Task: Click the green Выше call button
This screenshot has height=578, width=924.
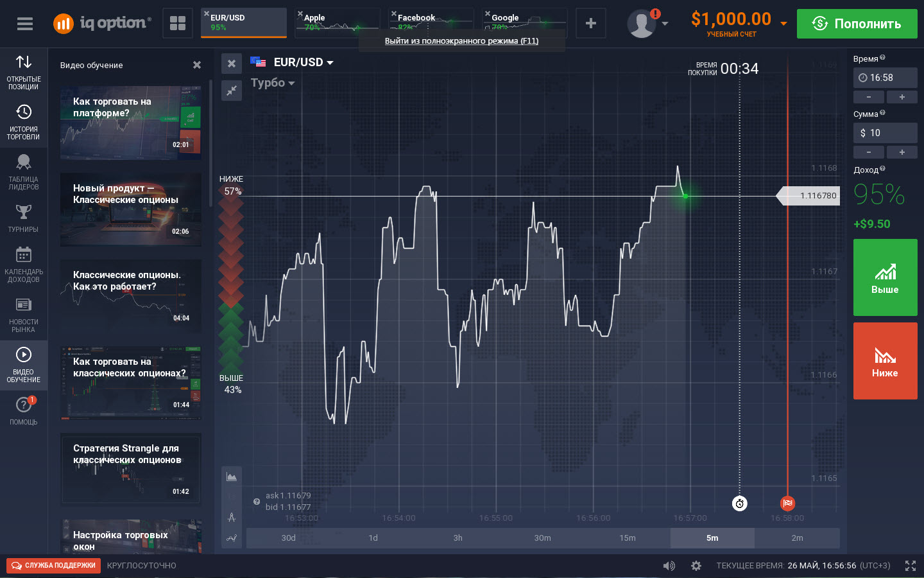Action: (886, 277)
